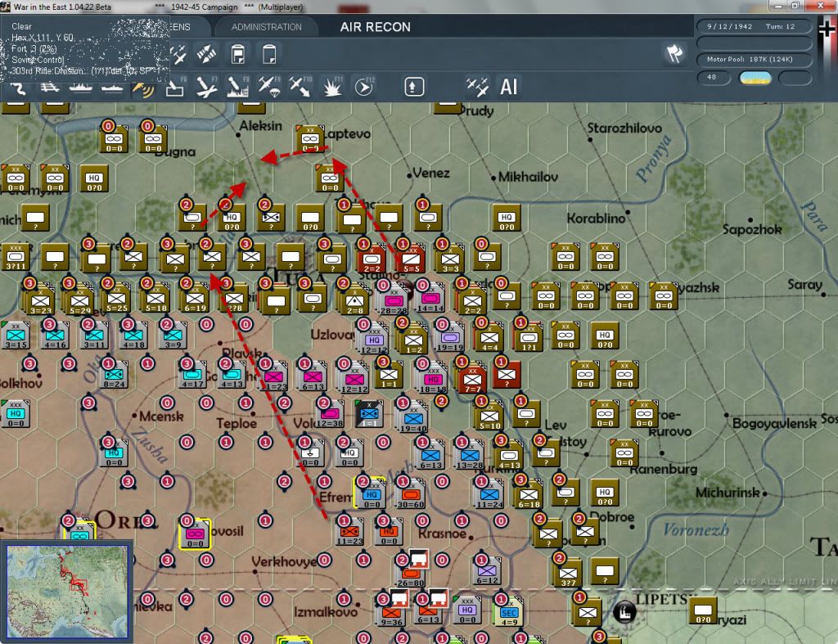This screenshot has width=838, height=644.
Task: Select the Lipetsk factory icon
Action: (x=624, y=611)
